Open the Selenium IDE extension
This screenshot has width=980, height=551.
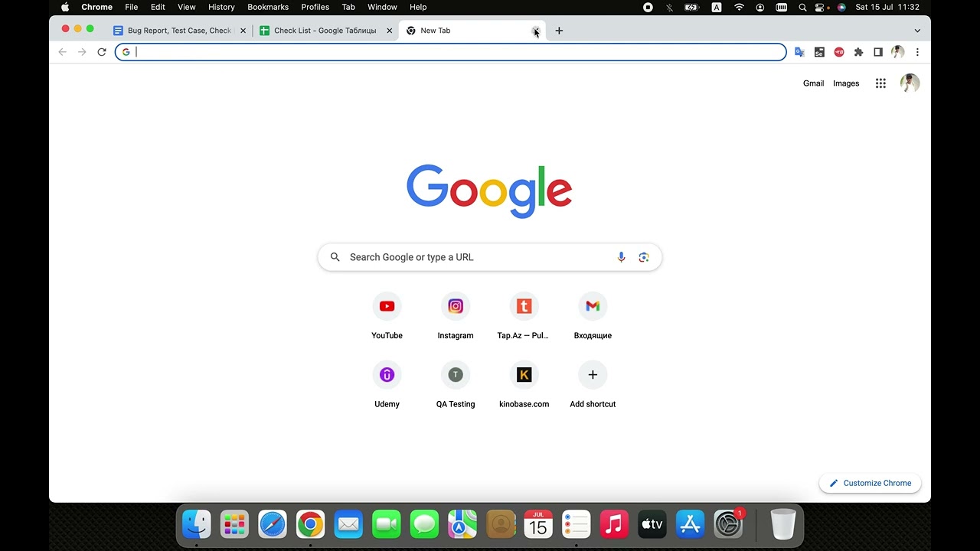(819, 52)
